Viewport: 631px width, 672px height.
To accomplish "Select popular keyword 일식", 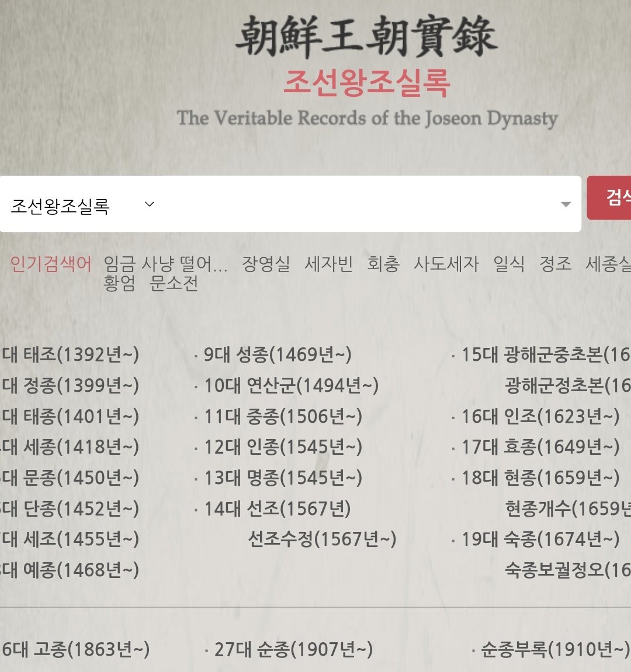I will [x=509, y=263].
